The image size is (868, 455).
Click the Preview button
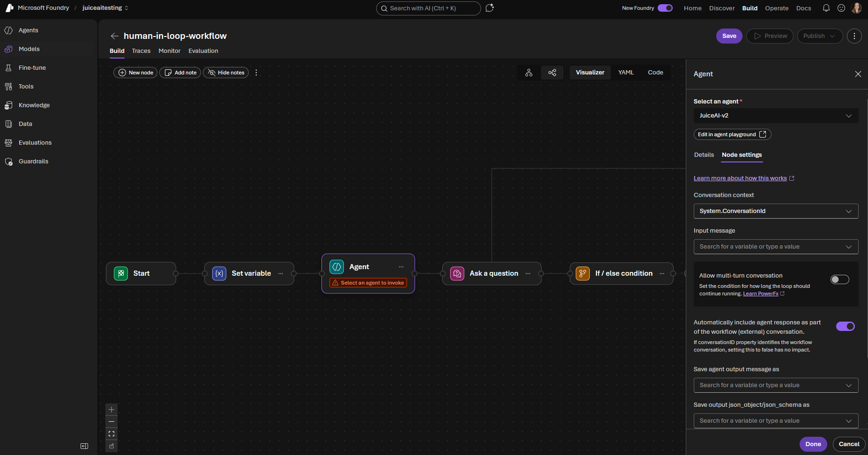[x=770, y=36]
